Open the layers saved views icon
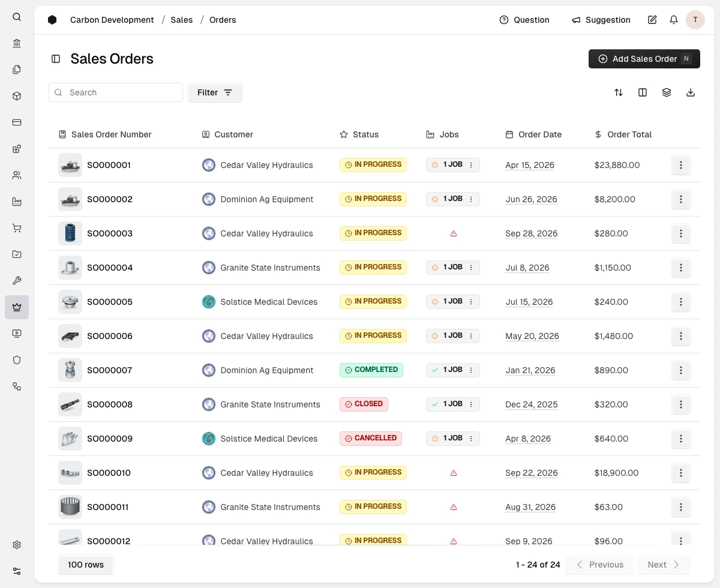Viewport: 720px width, 588px height. point(667,92)
